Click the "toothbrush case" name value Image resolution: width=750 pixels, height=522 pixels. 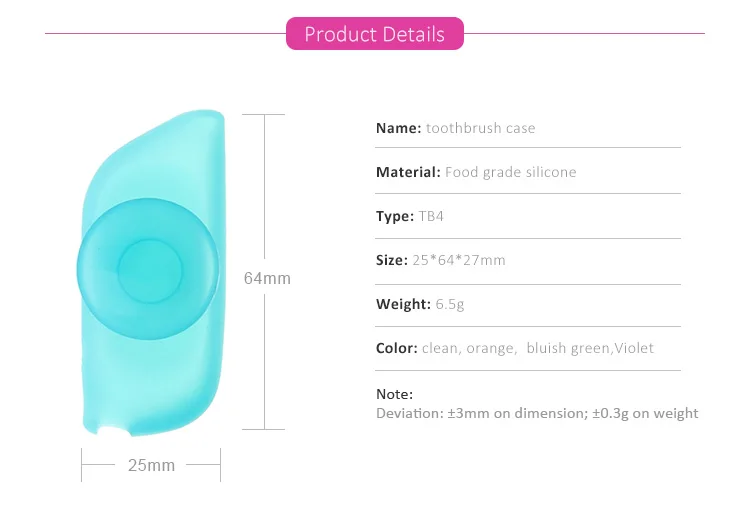tap(480, 128)
